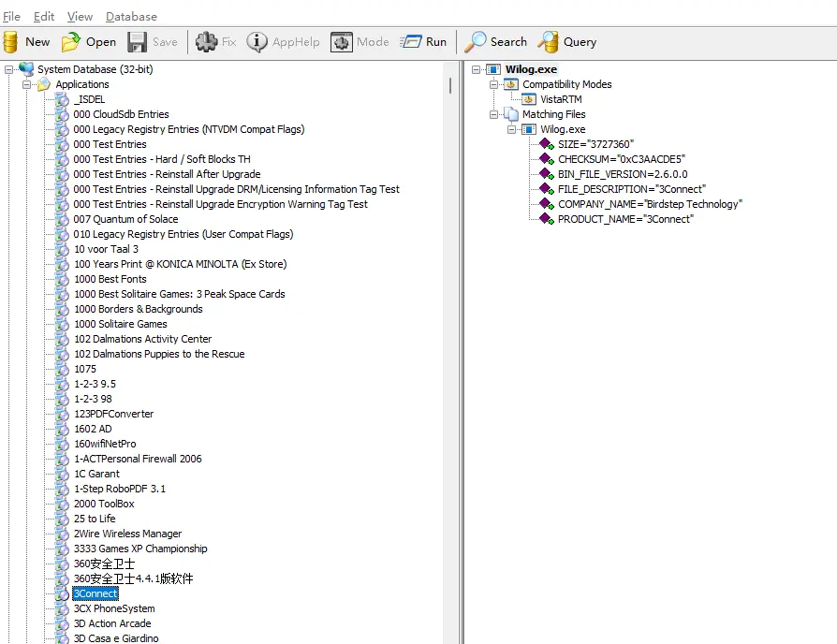This screenshot has height=644, width=837.
Task: Click the Applications folder icon
Action: (x=44, y=84)
